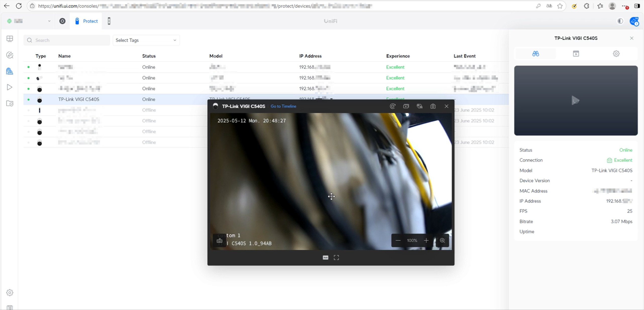Viewport: 644px width, 310px height.
Task: Click the 3.07 Mbps bitrate value
Action: pyautogui.click(x=622, y=222)
